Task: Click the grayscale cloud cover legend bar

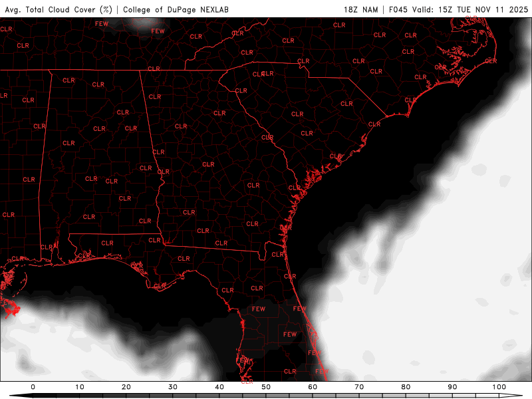Action: point(266,396)
